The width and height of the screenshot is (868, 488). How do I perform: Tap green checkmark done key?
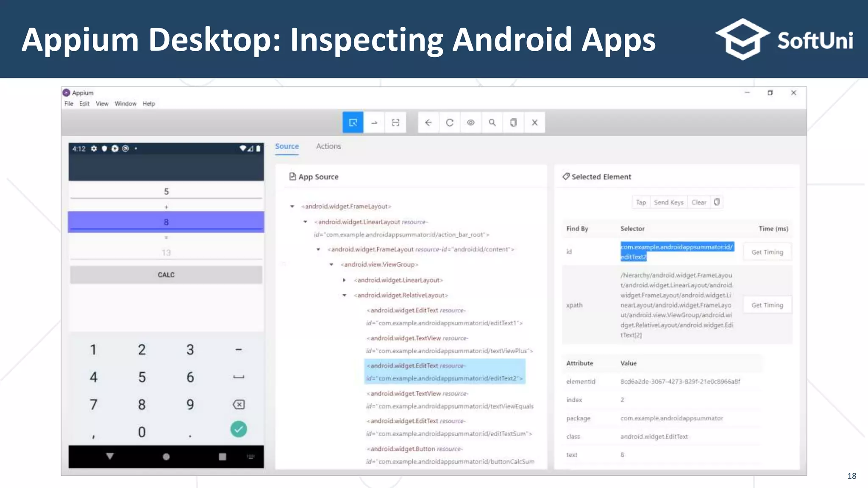pos(239,429)
